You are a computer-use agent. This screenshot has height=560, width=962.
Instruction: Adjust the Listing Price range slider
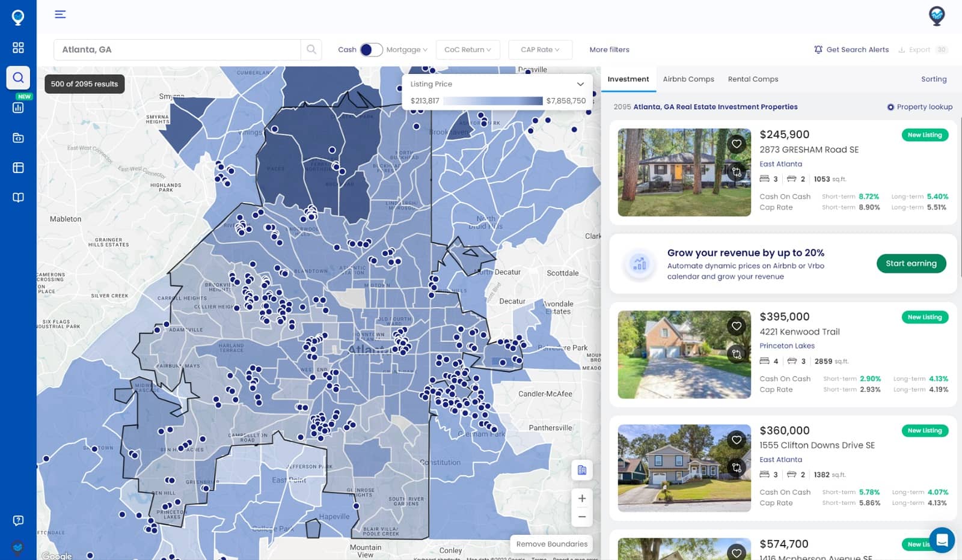[x=493, y=101]
